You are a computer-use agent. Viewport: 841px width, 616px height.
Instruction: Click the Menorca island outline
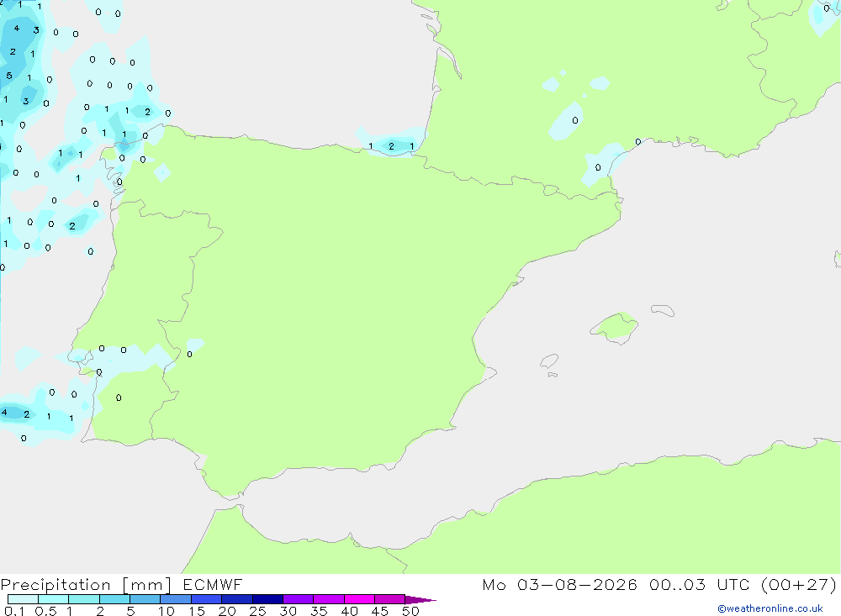pyautogui.click(x=663, y=310)
